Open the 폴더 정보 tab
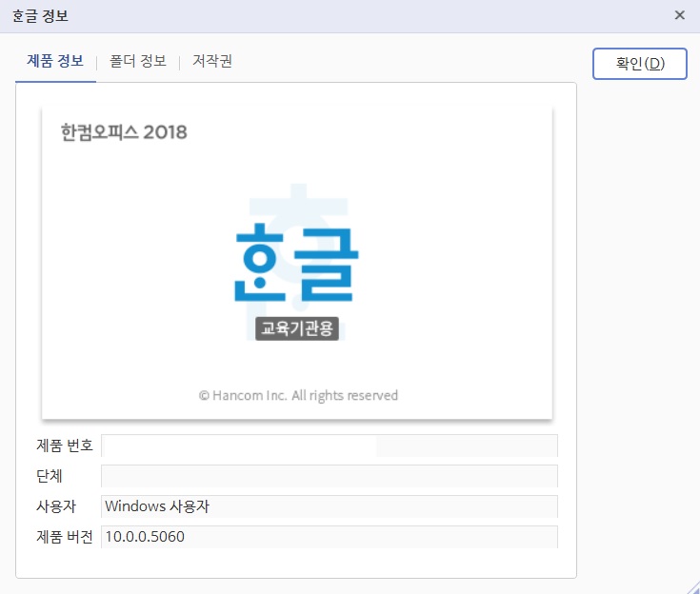 pyautogui.click(x=138, y=61)
